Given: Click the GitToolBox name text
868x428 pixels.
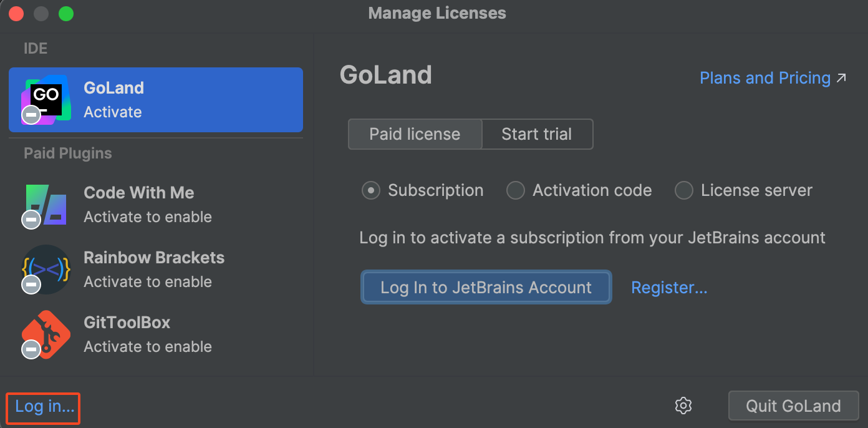Looking at the screenshot, I should point(127,323).
